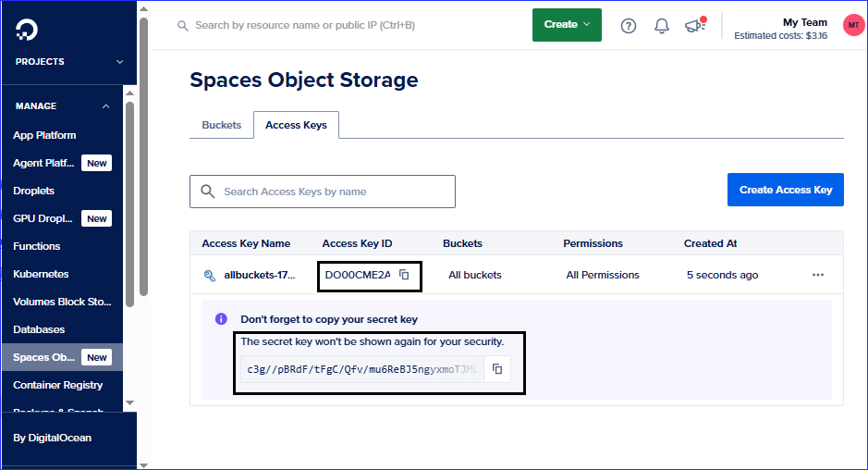The height and width of the screenshot is (470, 868).
Task: Select the Access Keys tab
Action: click(x=296, y=125)
